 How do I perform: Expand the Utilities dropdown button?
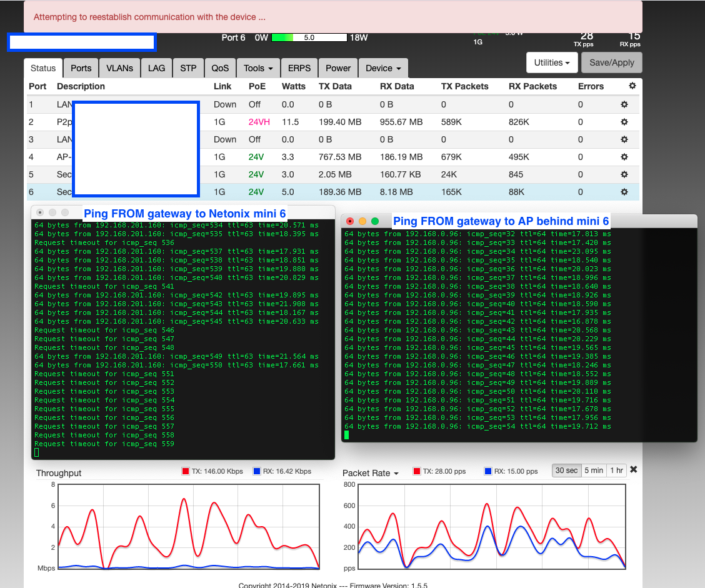click(551, 62)
